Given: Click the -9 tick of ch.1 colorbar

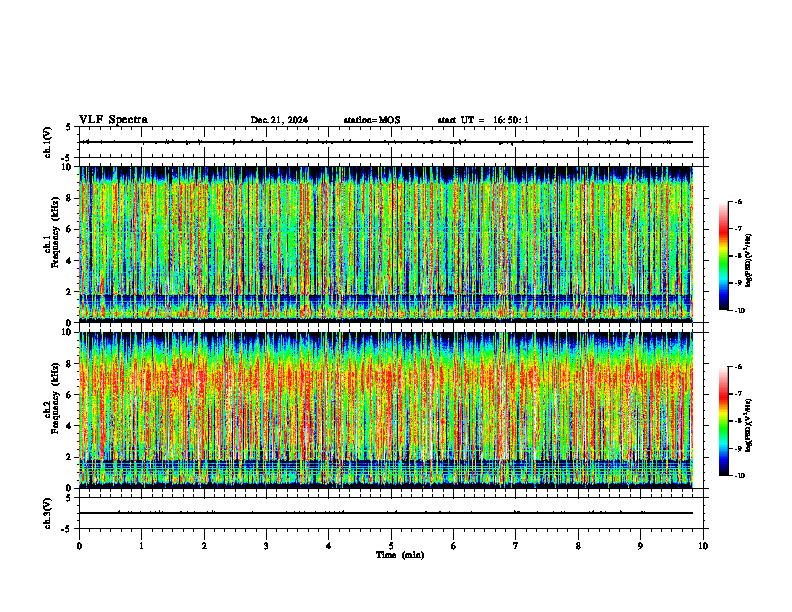Looking at the screenshot, I should tap(738, 283).
